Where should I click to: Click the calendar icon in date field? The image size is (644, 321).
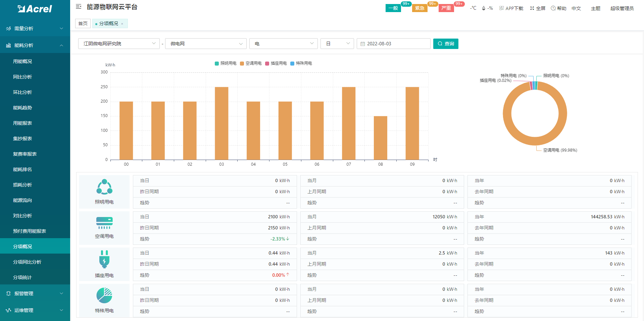point(362,44)
